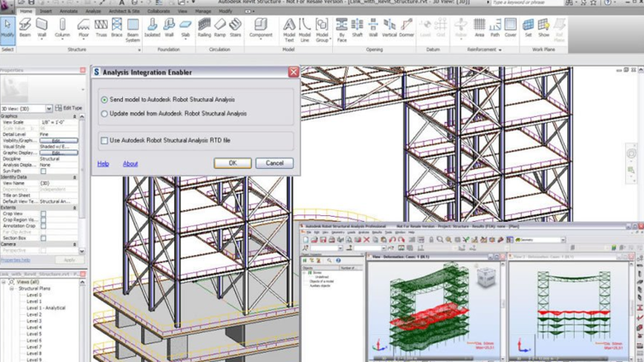Open the 3D View type dropdown
Viewport: 644px width, 362px height.
pyautogui.click(x=49, y=108)
